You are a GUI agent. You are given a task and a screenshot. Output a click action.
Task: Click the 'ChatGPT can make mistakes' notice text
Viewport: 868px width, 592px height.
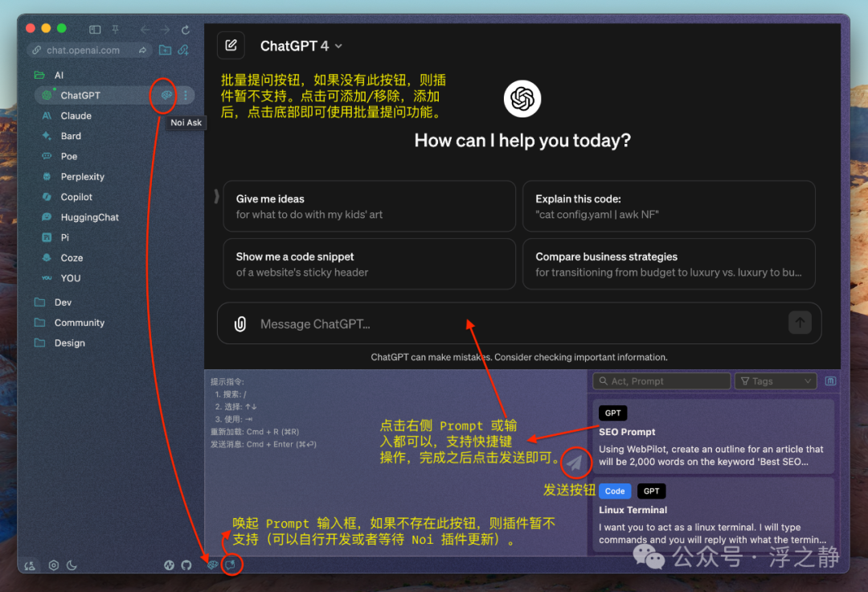(519, 357)
